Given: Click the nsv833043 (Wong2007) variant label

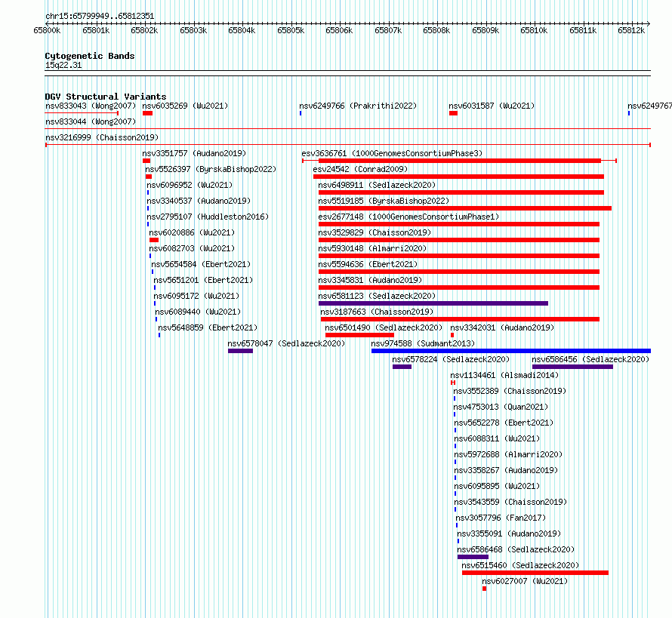Looking at the screenshot, I should tap(91, 106).
